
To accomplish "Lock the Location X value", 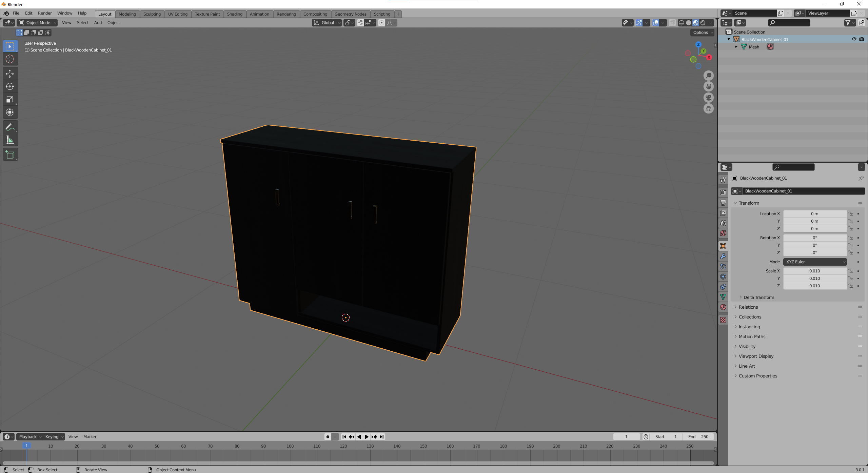I will point(850,214).
